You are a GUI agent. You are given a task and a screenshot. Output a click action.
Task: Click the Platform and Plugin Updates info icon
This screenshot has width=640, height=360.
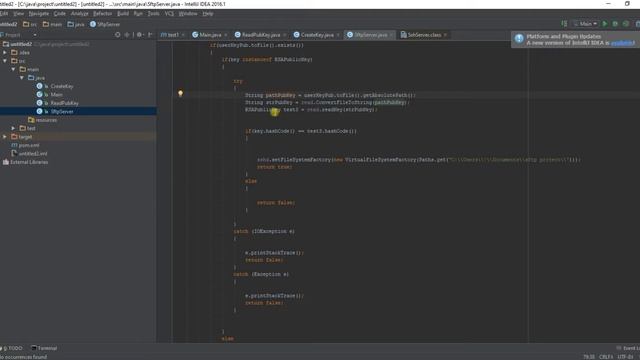pos(519,39)
